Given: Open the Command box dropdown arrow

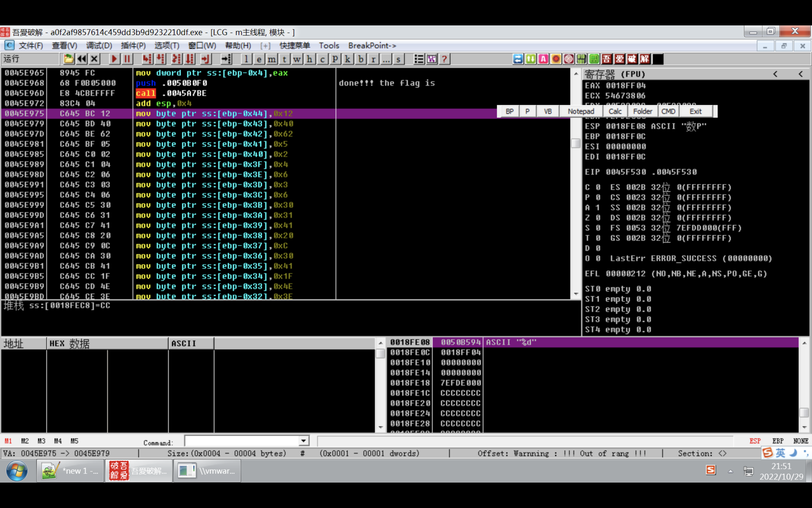Looking at the screenshot, I should coord(303,441).
